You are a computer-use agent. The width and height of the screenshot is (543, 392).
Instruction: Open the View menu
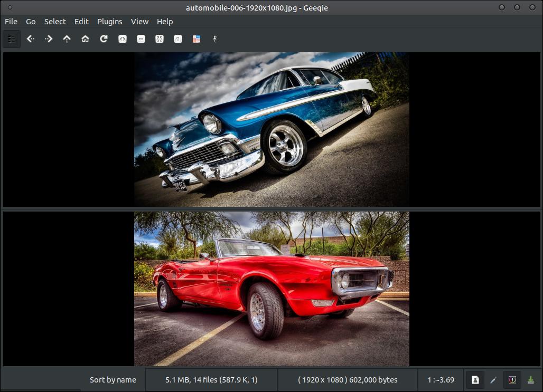(x=139, y=22)
